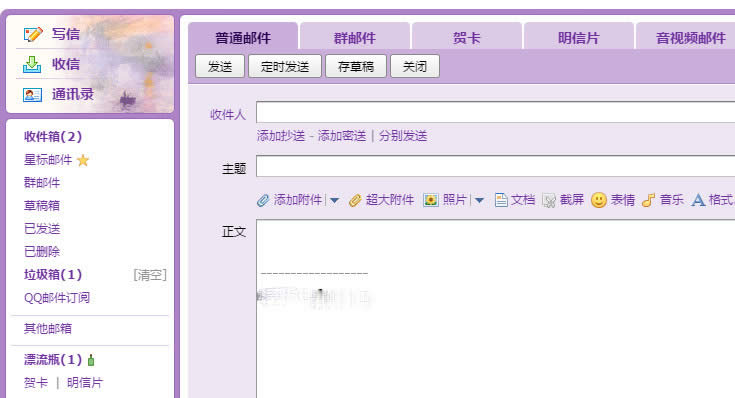Click the 存草稿 save draft button
This screenshot has width=735, height=398.
click(x=356, y=66)
